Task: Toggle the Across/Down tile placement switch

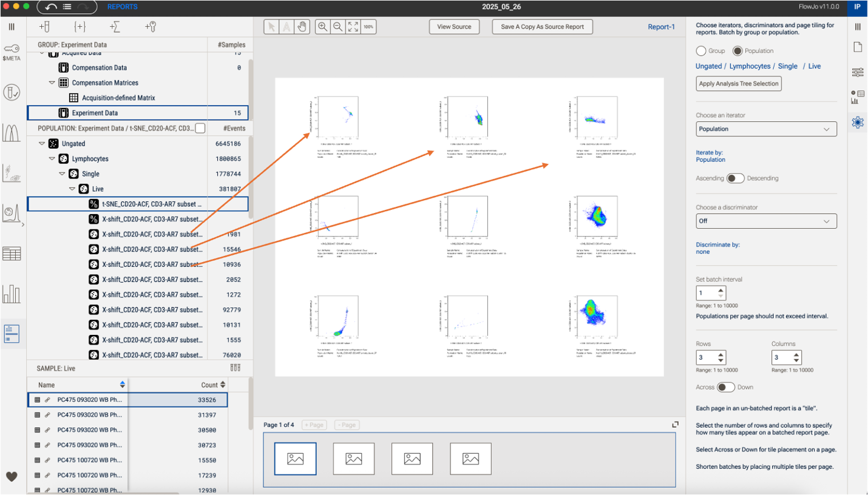Action: (x=725, y=387)
